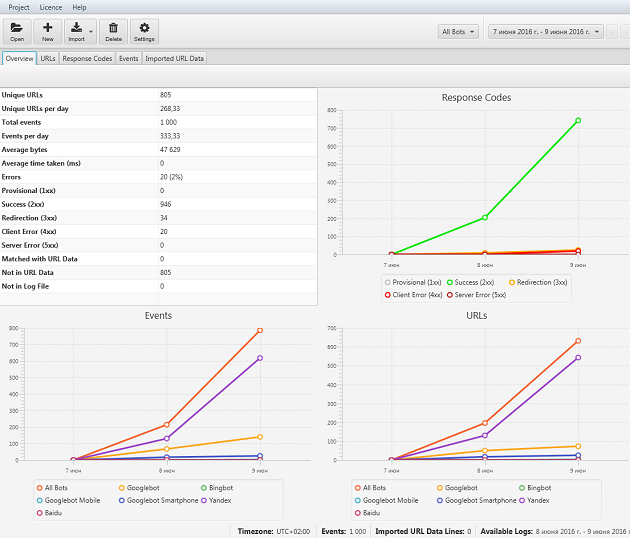The width and height of the screenshot is (630, 538).
Task: Click the Imported URL Data Lines status entry
Action: pos(423,531)
